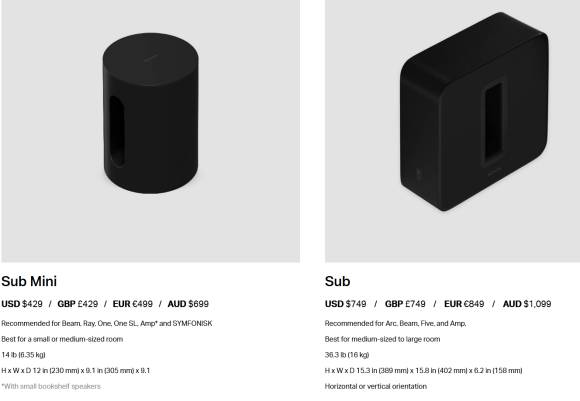Click the Sub 36.3 lb weight line
Screen dimensions: 580x401
347,355
